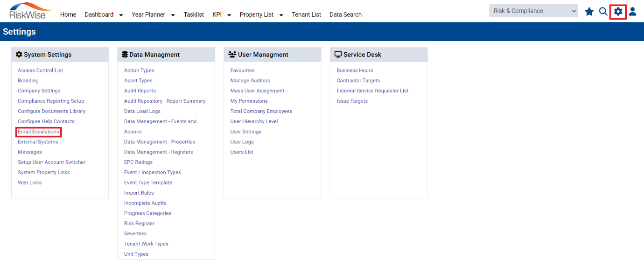Open the User Settings link

[246, 132]
